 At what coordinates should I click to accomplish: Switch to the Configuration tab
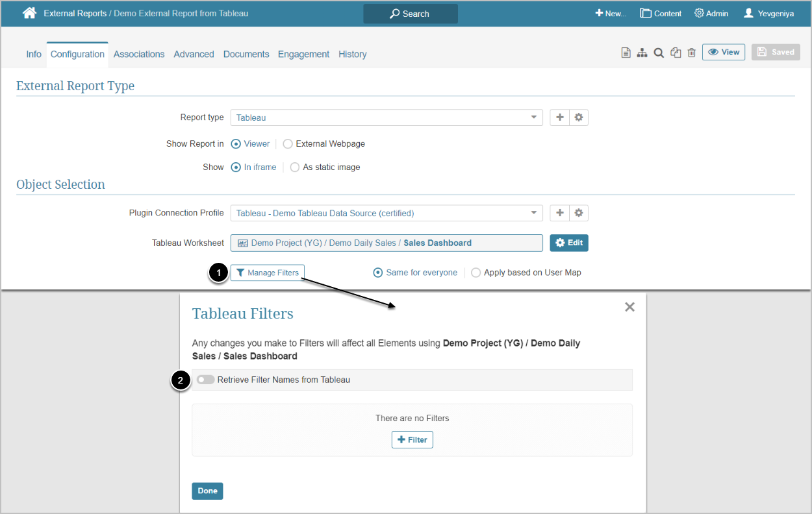tap(77, 55)
